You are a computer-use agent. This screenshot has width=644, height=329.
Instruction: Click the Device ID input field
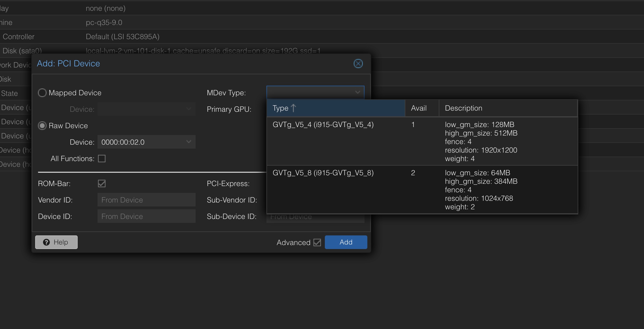(x=146, y=216)
